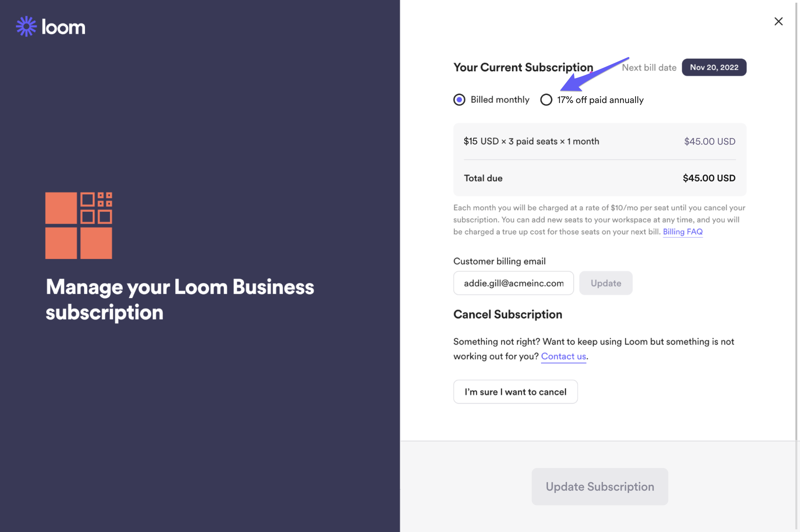Click the Nov 20, 2022 date badge
Screen dimensions: 800x532
coord(714,67)
